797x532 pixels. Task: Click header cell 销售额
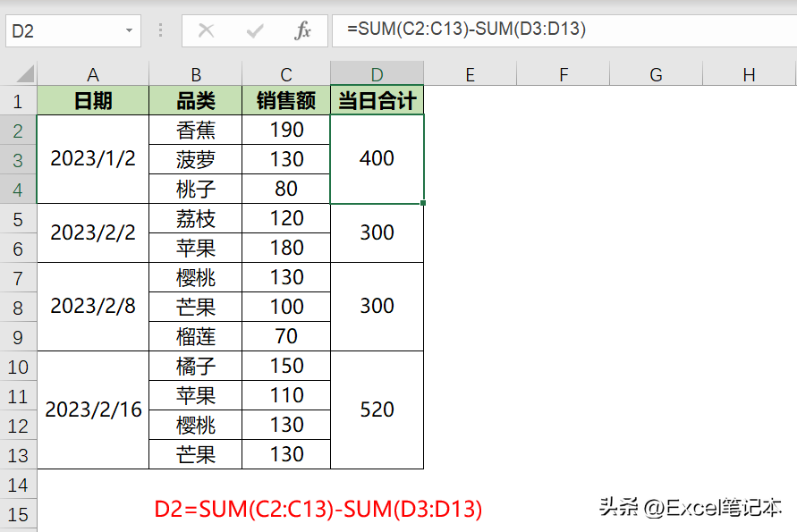point(286,101)
